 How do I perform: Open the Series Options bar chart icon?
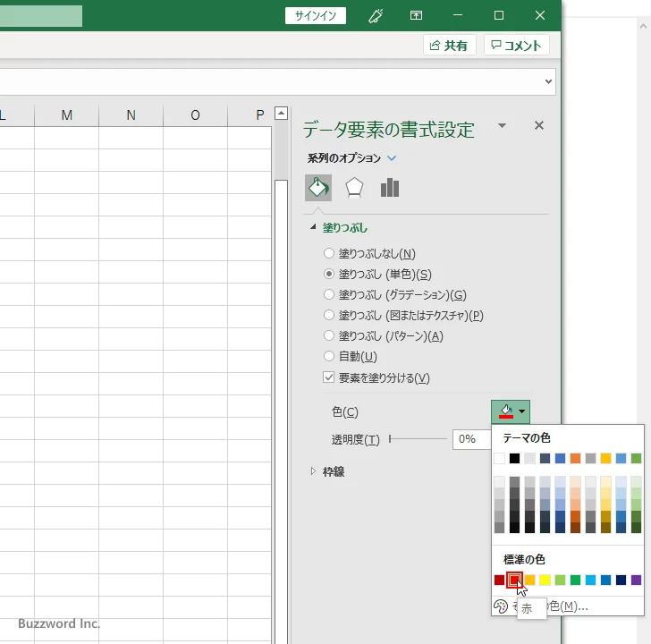pyautogui.click(x=390, y=188)
